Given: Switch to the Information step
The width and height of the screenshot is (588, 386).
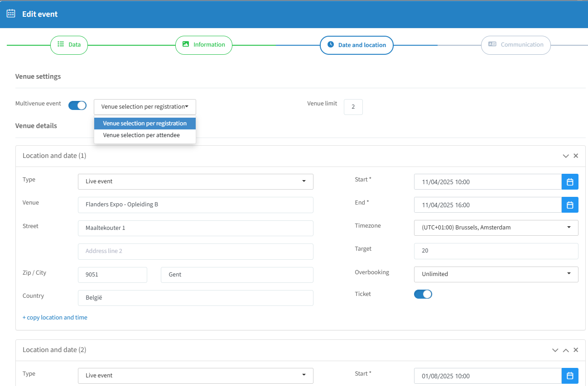Looking at the screenshot, I should point(204,45).
